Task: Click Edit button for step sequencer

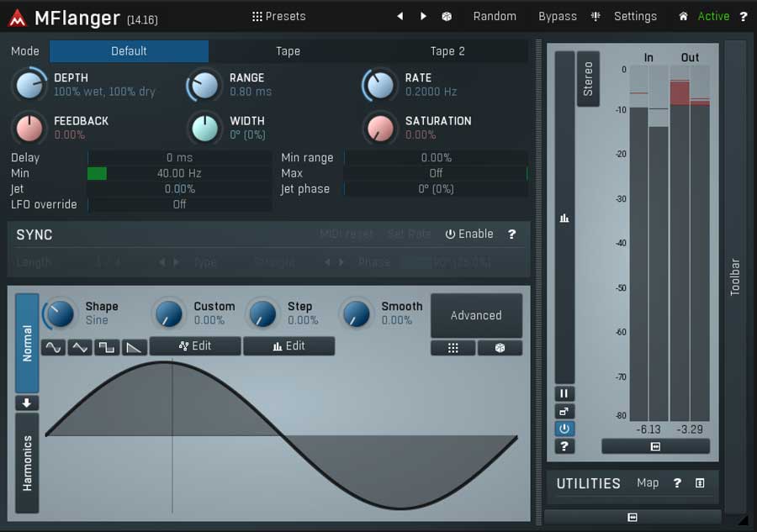Action: click(289, 345)
